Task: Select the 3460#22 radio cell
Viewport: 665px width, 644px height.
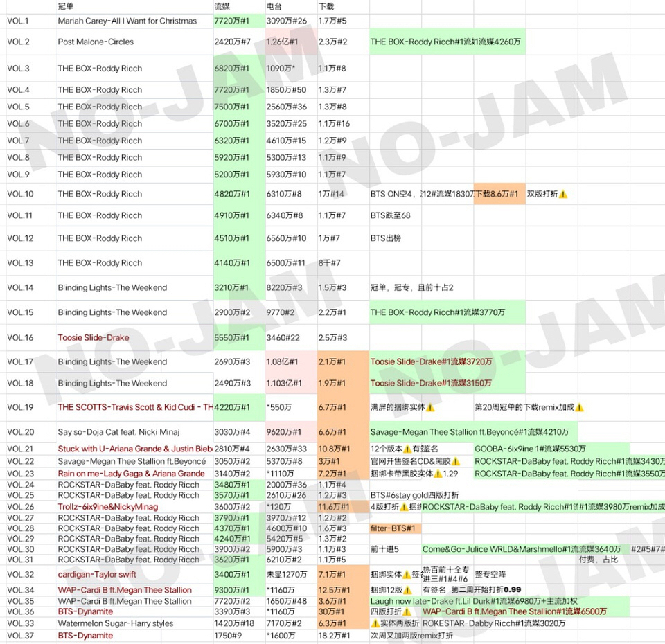Action: (x=292, y=337)
